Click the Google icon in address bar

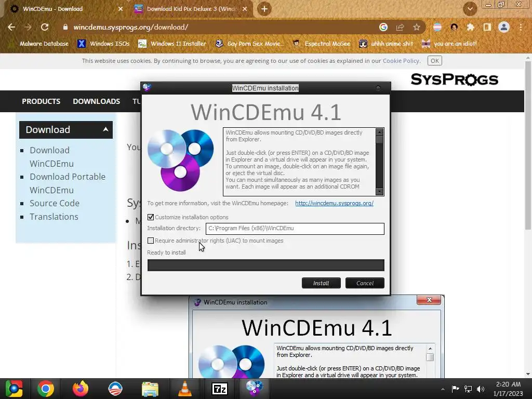pyautogui.click(x=383, y=27)
